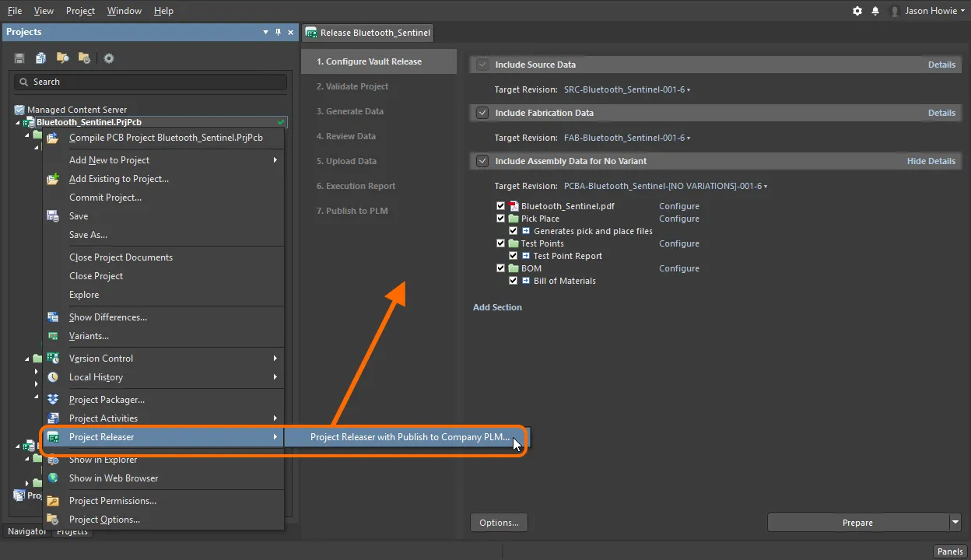Click the top-right settings gear icon
The width and height of the screenshot is (971, 560).
coord(857,11)
